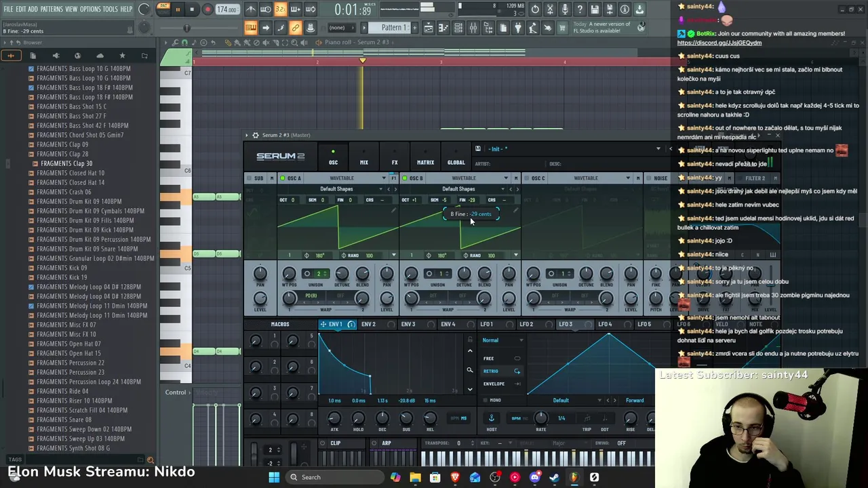Arm the red record button
Image resolution: width=868 pixels, height=488 pixels.
[208, 9]
